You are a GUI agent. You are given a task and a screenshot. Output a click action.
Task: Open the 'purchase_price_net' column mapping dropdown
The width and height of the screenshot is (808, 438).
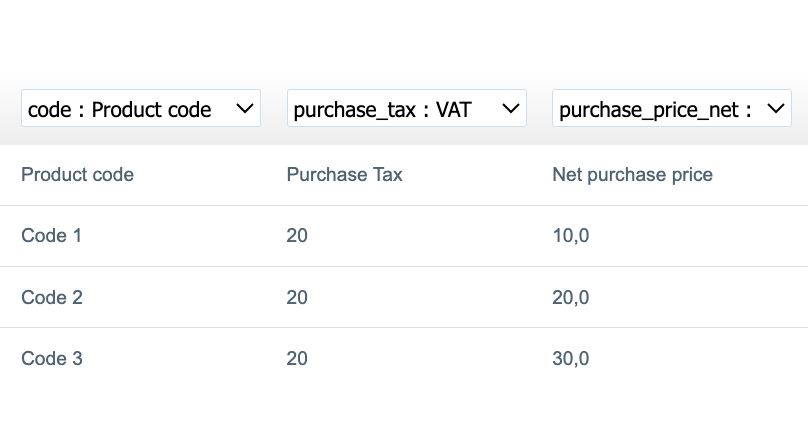671,109
